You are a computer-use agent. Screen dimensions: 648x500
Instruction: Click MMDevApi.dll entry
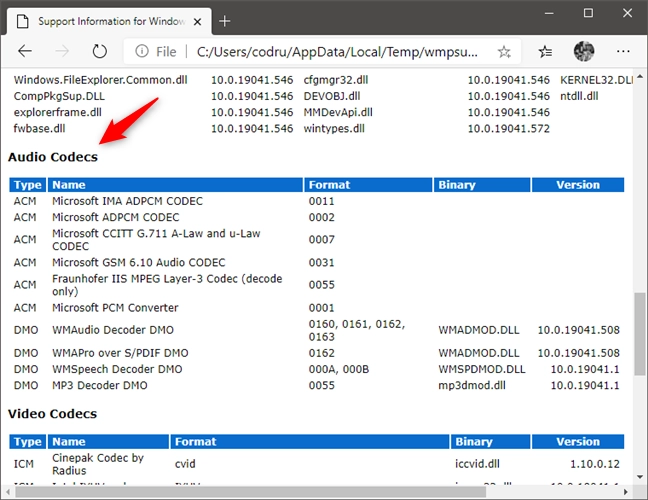(x=338, y=112)
